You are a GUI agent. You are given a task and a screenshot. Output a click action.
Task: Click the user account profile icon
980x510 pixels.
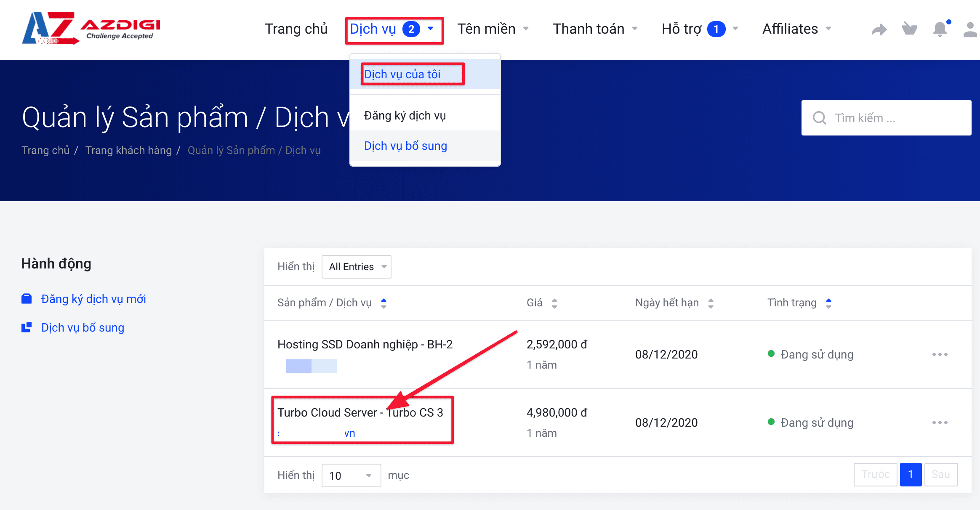click(x=970, y=29)
